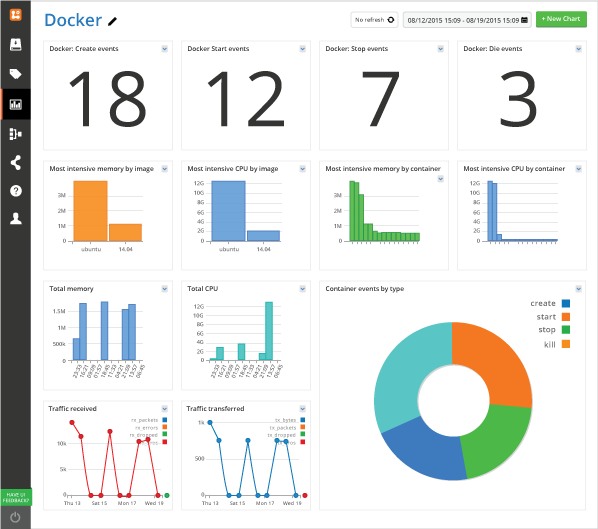Toggle tx_packets series swatch in Traffic transferred
This screenshot has width=598, height=529.
(x=303, y=427)
